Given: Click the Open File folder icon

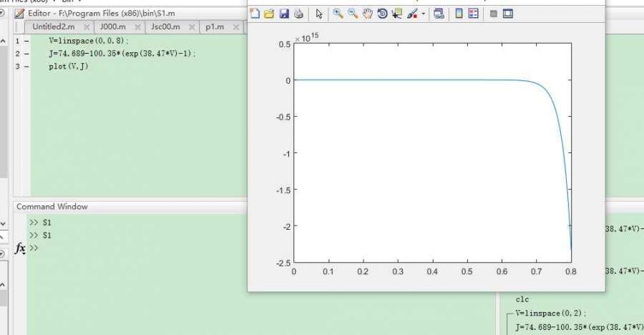Looking at the screenshot, I should [269, 14].
